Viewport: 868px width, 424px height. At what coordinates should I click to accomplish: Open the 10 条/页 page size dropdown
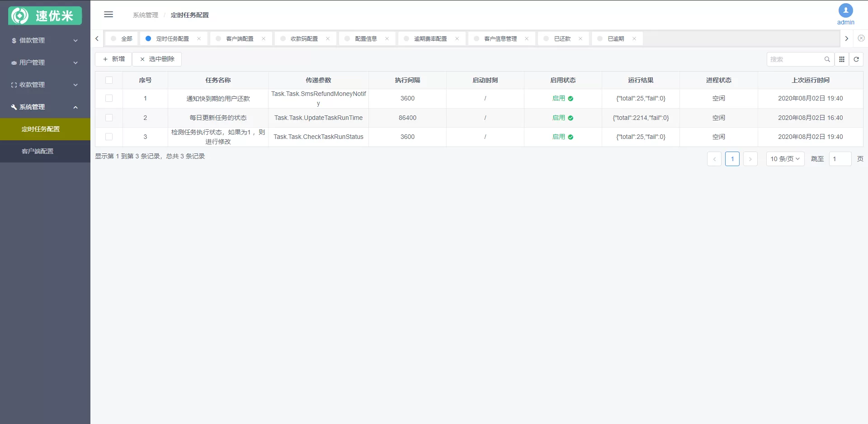click(785, 159)
